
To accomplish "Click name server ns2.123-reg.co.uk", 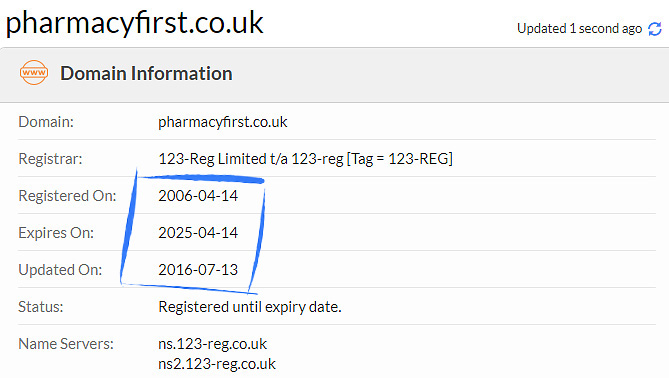I will [217, 364].
